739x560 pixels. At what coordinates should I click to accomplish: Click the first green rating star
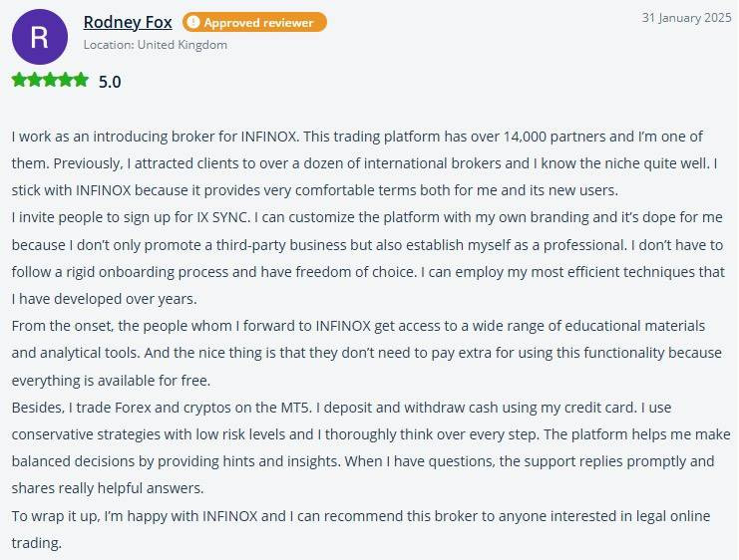coord(19,81)
